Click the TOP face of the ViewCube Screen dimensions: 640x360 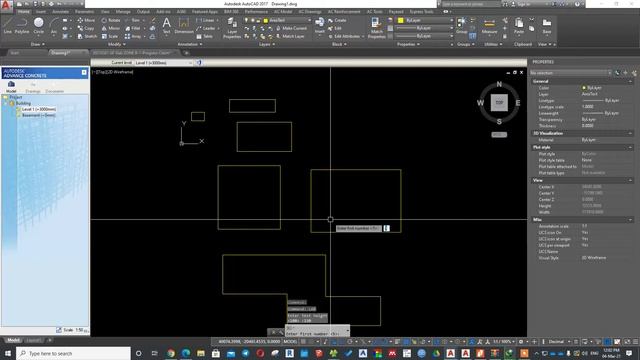coord(499,102)
